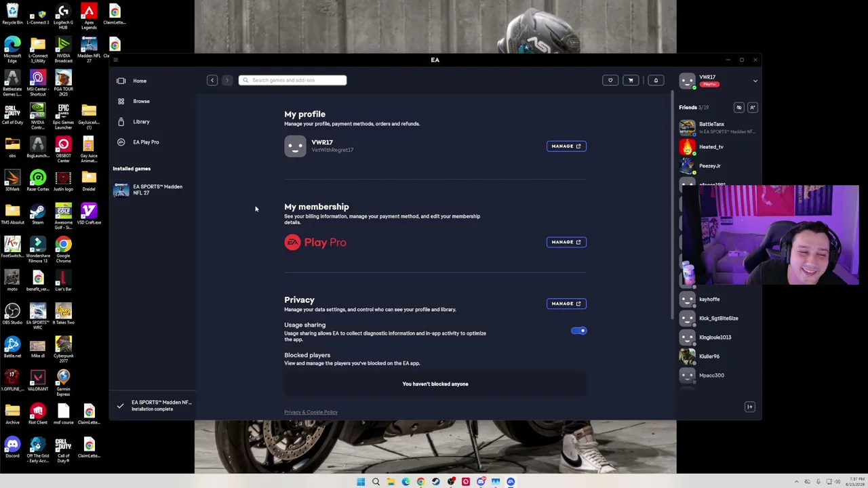Open the Google Chrome desktop icon

pyautogui.click(x=63, y=249)
